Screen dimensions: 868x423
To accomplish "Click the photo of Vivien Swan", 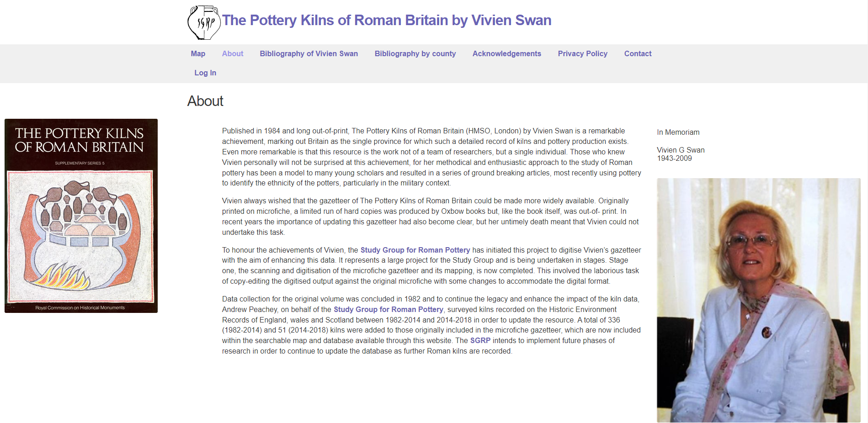I will click(x=758, y=300).
